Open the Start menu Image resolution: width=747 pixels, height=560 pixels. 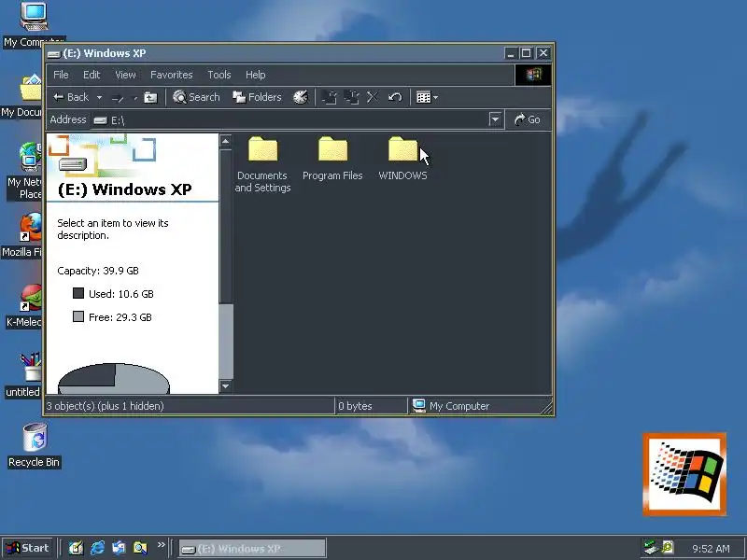coord(28,548)
